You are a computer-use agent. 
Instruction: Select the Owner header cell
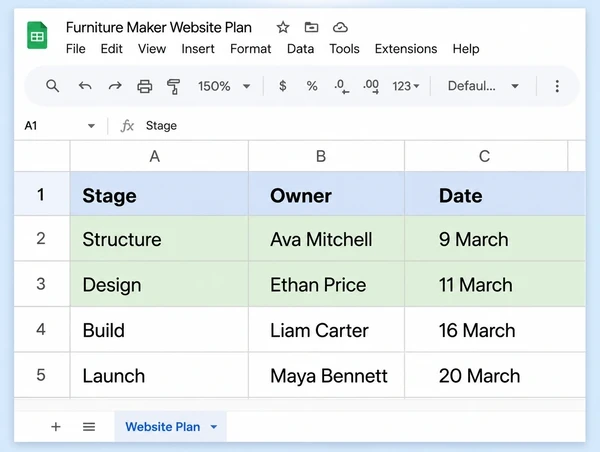[x=326, y=194]
